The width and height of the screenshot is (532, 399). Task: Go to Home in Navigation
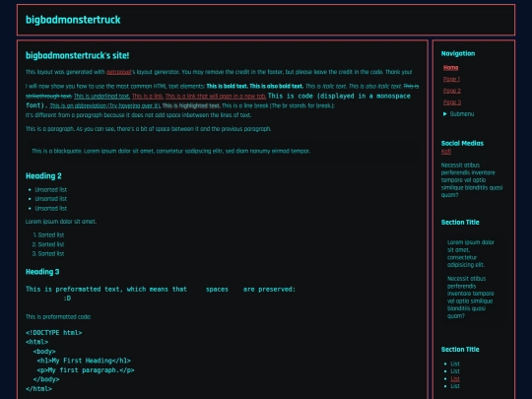(450, 68)
